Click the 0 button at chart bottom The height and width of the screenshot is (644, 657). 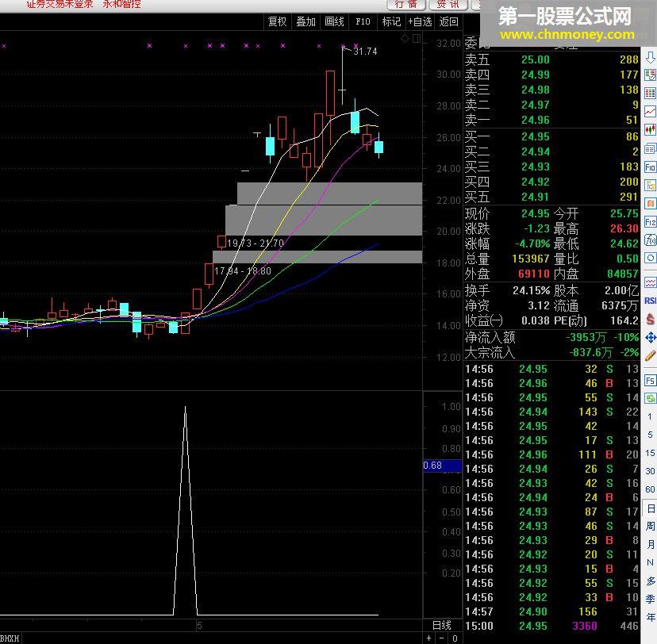455,638
